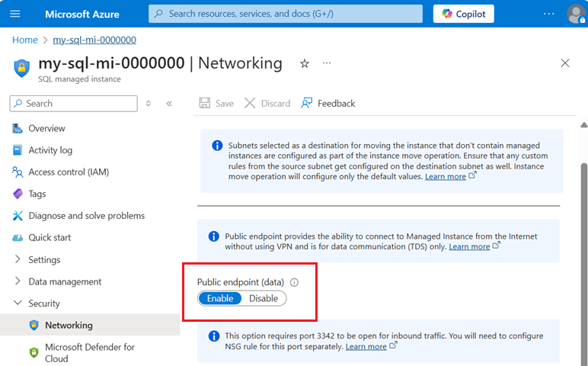
Task: Click the Access control people icon
Action: click(x=18, y=172)
